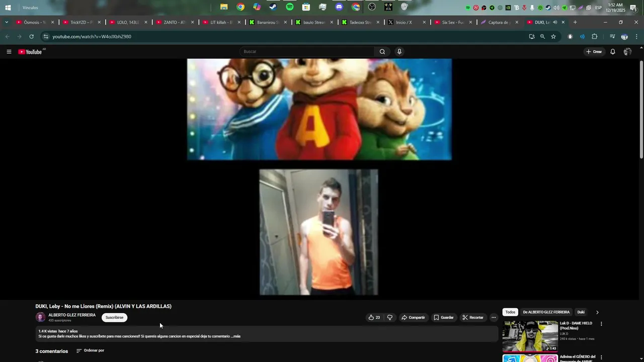Select the De ALBERTO GLEZ FERREIRA chip
Screen dimensions: 644x362
tap(546, 312)
